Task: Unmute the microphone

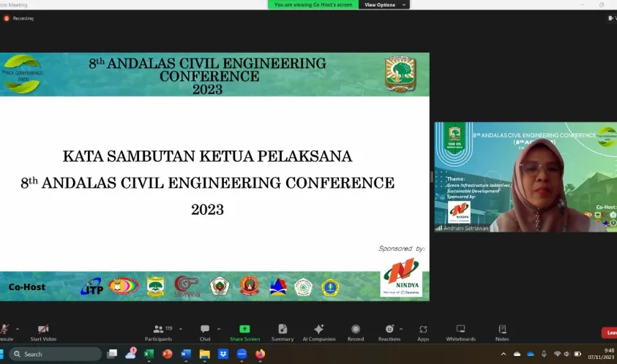Action: pos(6,333)
